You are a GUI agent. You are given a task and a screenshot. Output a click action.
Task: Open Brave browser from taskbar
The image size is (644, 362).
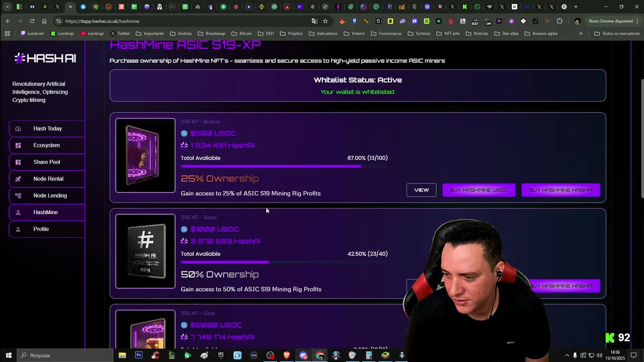click(287, 355)
